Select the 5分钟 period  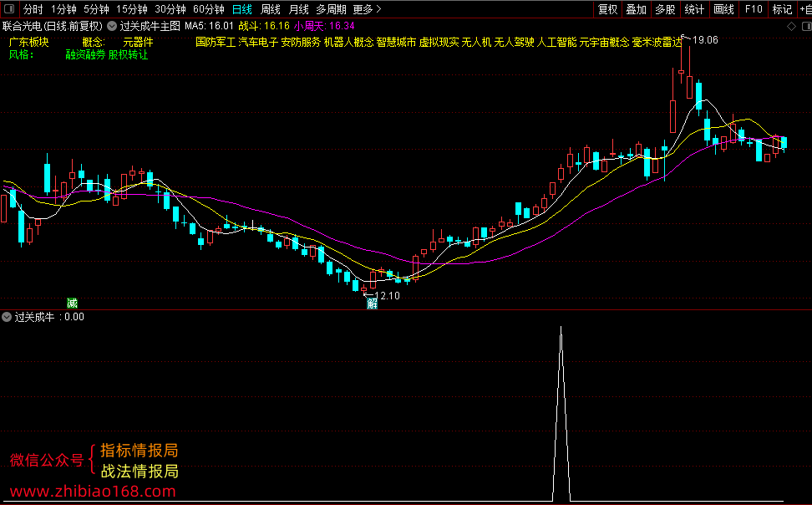[x=96, y=9]
